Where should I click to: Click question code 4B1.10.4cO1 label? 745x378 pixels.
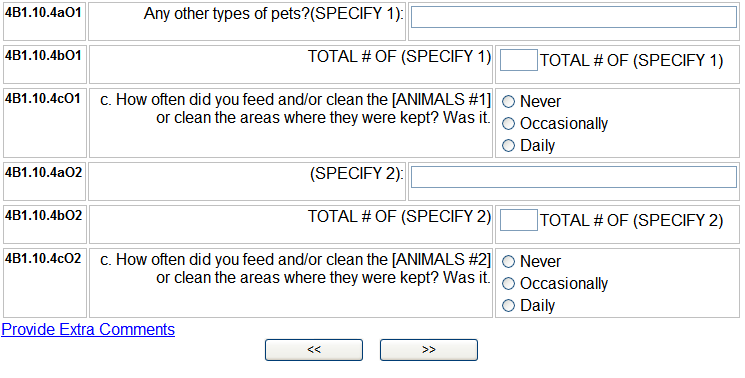pyautogui.click(x=43, y=98)
